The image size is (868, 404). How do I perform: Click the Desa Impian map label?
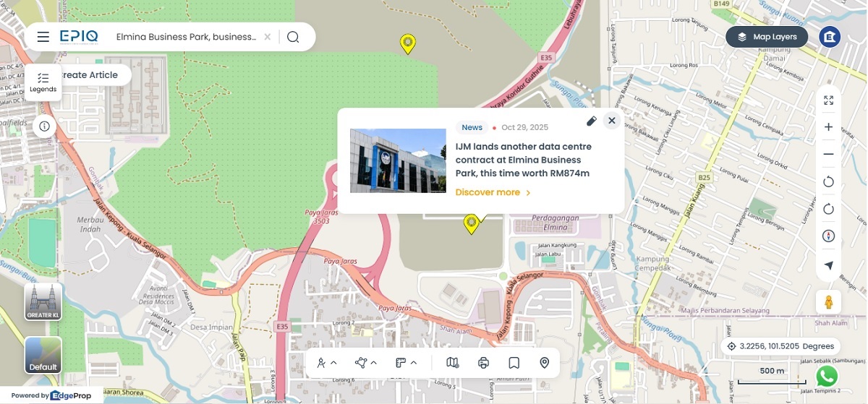click(x=212, y=327)
